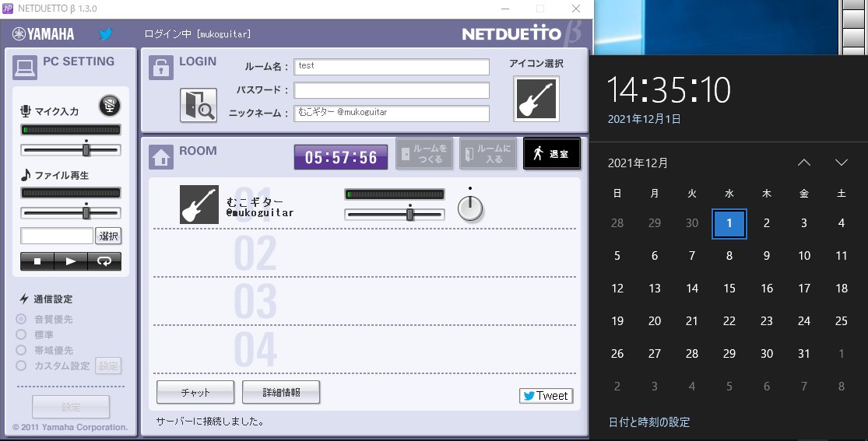Click the ファイル再生 music note icon

point(26,175)
